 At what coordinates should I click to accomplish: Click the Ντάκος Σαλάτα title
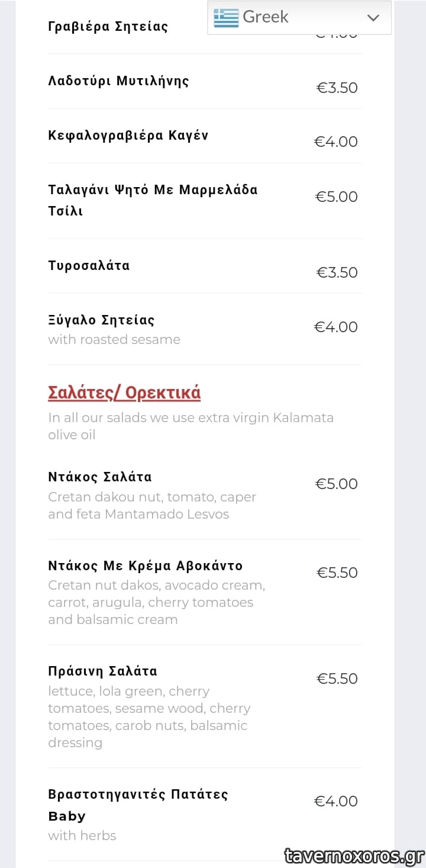[x=99, y=477]
